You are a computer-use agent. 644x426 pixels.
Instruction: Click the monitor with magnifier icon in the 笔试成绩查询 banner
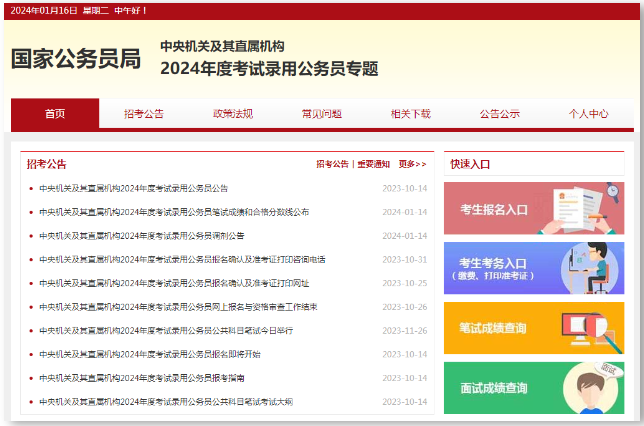pyautogui.click(x=591, y=331)
